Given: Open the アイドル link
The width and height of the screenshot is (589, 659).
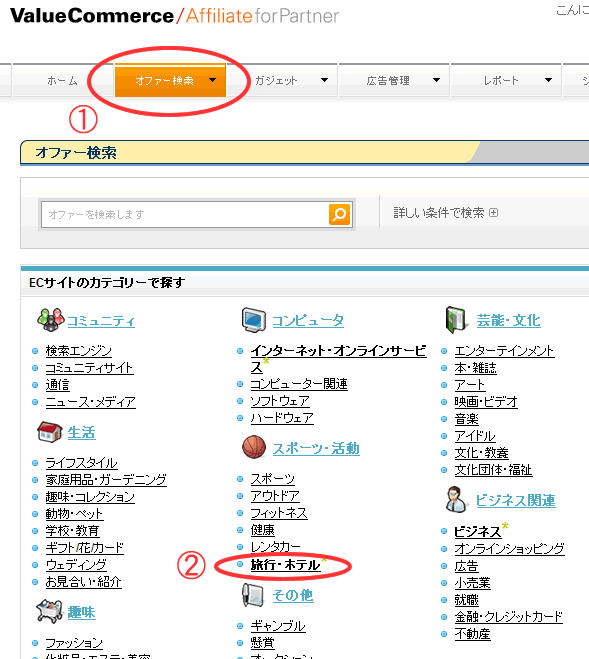Looking at the screenshot, I should point(475,436).
